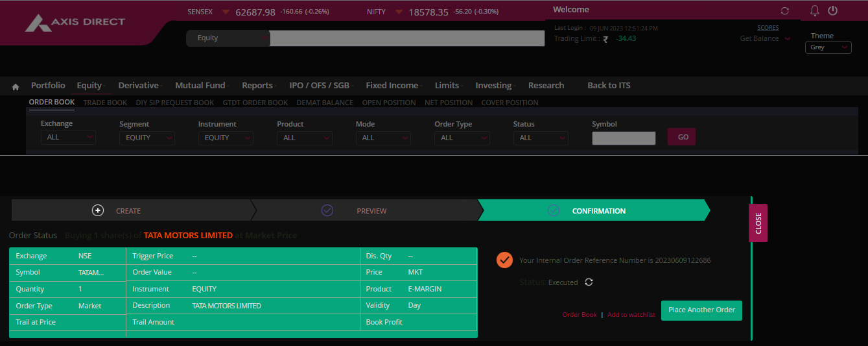Refresh order status icon next to Executed

(x=589, y=282)
